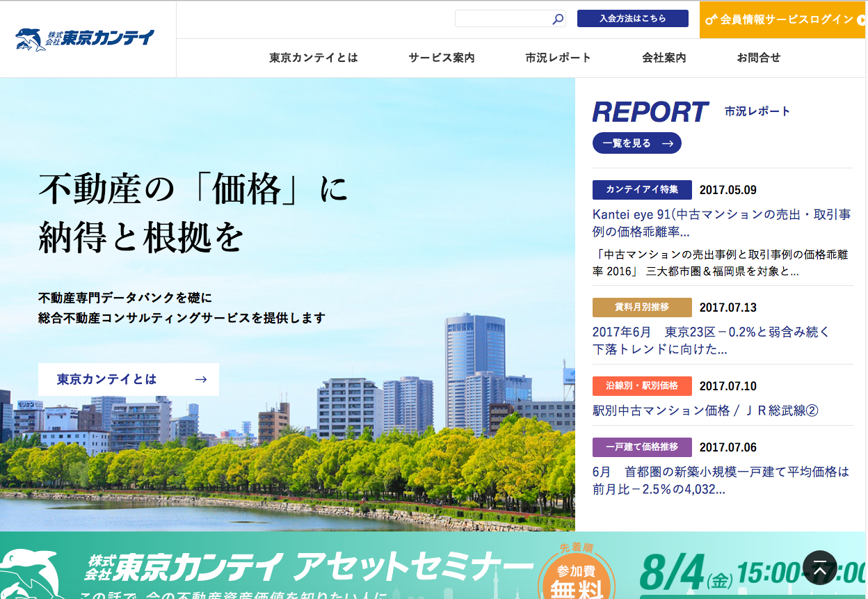Open the Kantei eye 91 report link
Image resolution: width=868 pixels, height=599 pixels.
coord(721,223)
